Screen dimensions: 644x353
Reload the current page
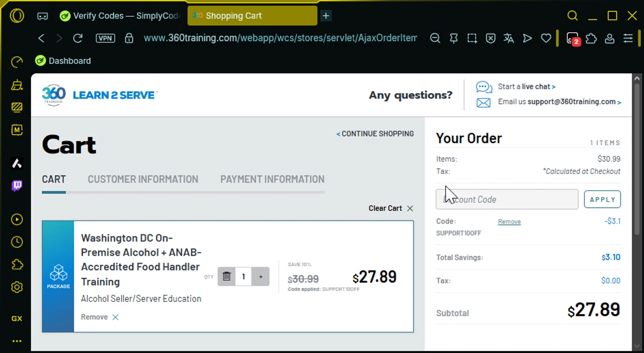click(x=78, y=38)
